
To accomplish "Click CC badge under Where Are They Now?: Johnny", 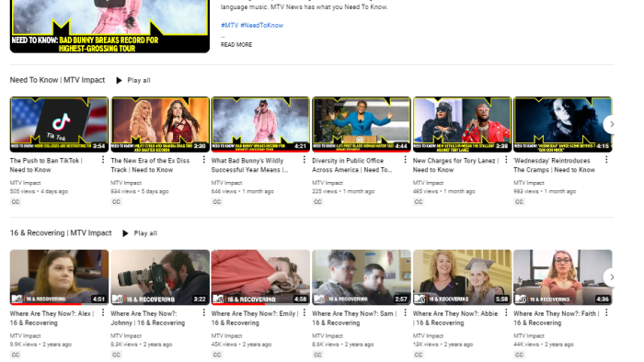I will click(116, 355).
